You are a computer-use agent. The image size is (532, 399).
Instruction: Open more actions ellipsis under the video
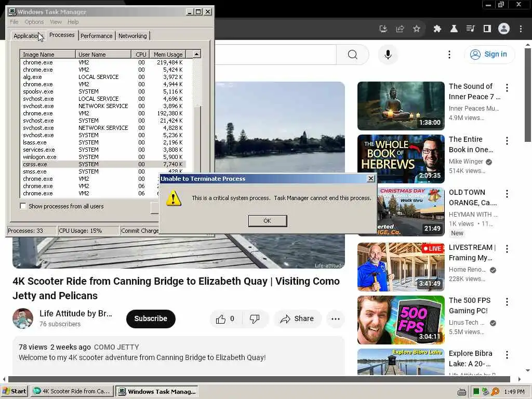tap(336, 318)
